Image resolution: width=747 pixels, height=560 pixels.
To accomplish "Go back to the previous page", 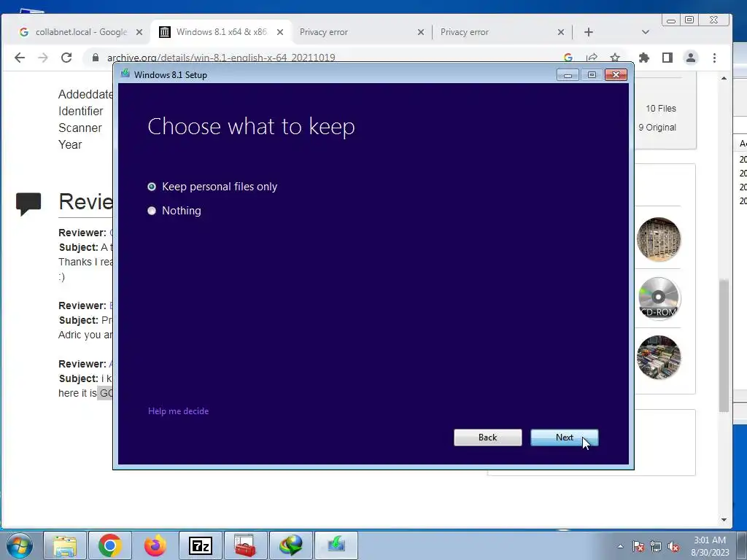I will (20, 58).
